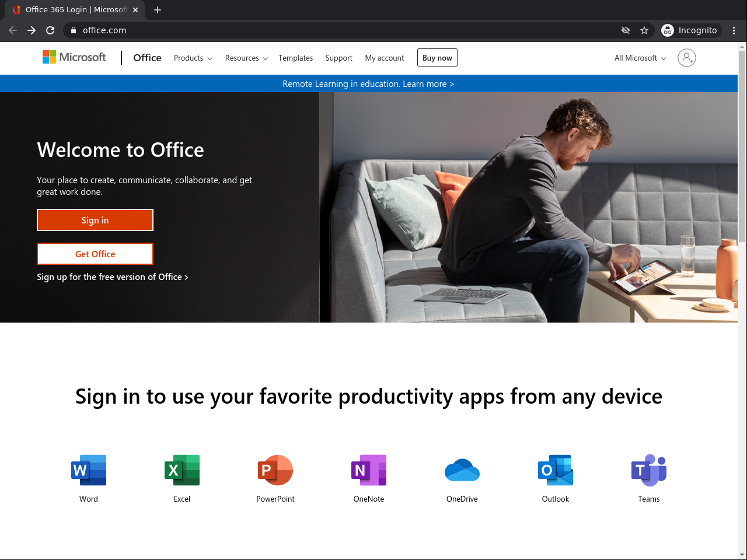Screen dimensions: 747x560
Task: Reload the page with the refresh icon
Action: [x=50, y=30]
